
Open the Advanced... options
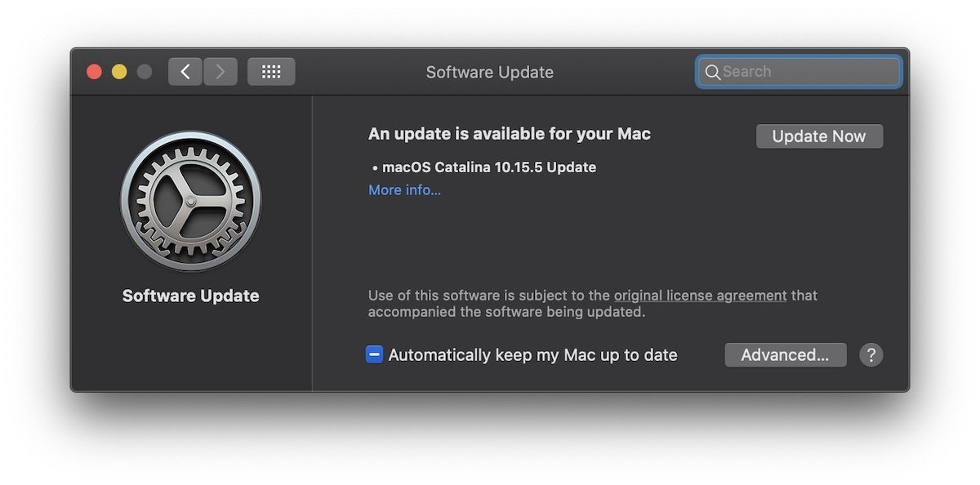tap(785, 355)
